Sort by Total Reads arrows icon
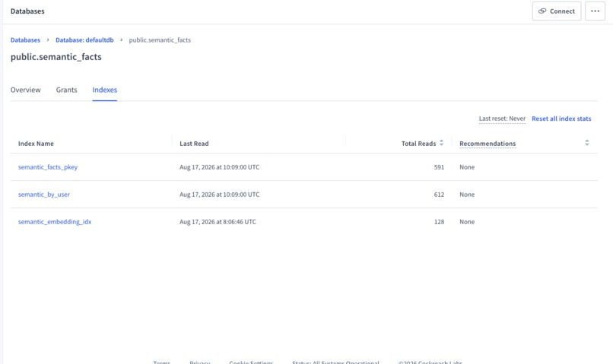The image size is (613, 364). (x=441, y=143)
